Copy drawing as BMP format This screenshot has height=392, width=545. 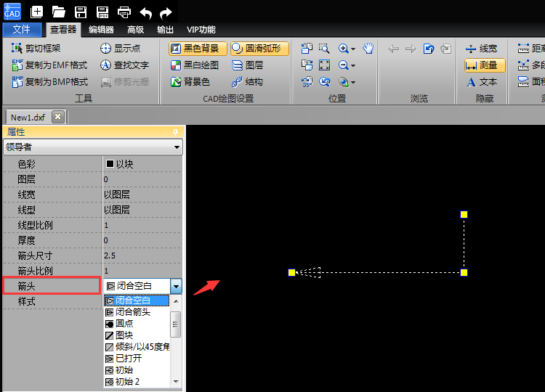click(x=50, y=81)
